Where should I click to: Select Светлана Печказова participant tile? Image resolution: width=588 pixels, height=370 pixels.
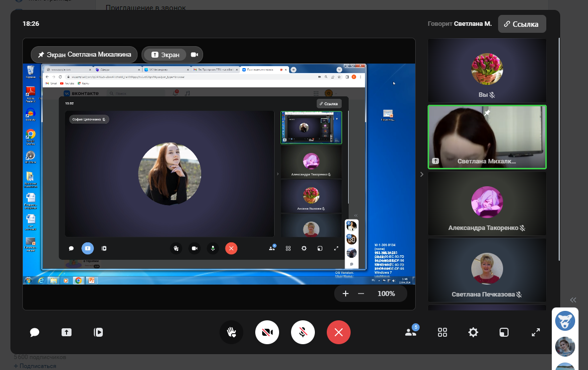coord(487,270)
